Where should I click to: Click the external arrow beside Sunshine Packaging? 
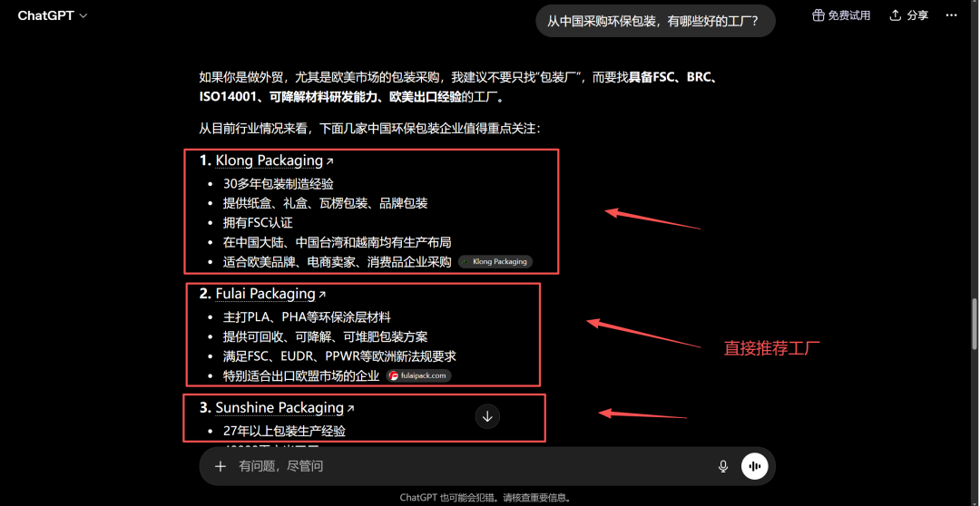[x=350, y=409]
